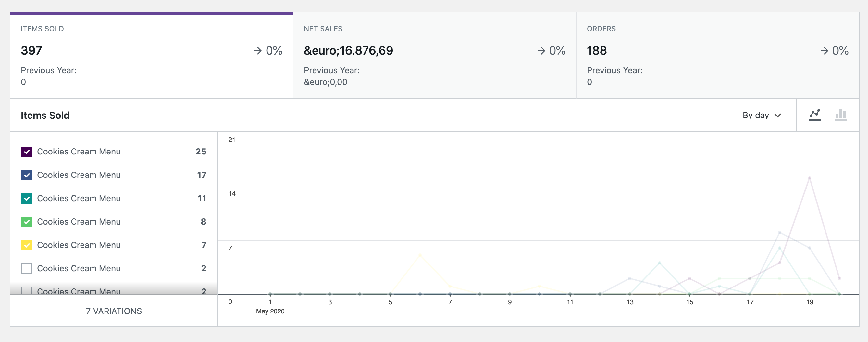Click the '7 VARIATIONS' button
Viewport: 868px width, 342px height.
(x=114, y=311)
